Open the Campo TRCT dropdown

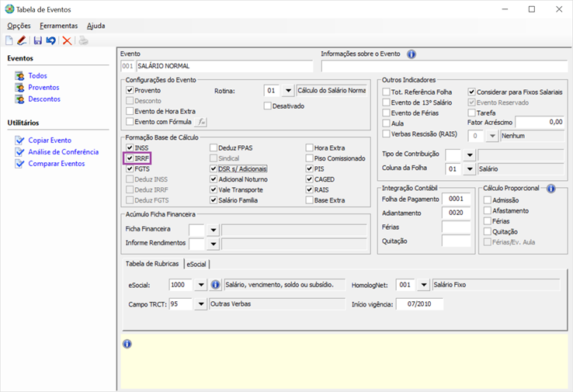pyautogui.click(x=201, y=304)
